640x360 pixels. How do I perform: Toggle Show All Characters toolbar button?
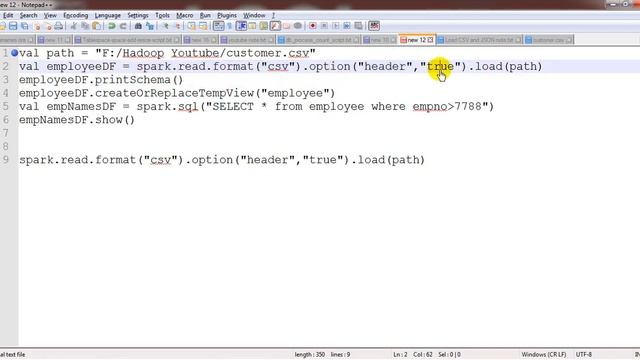tap(229, 26)
